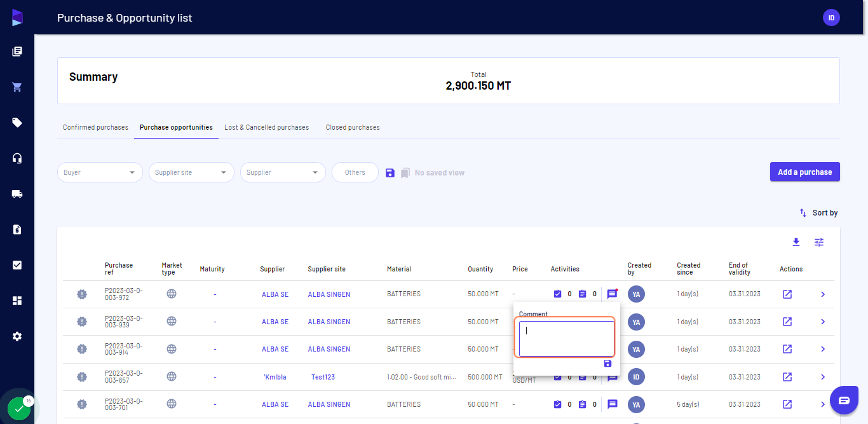This screenshot has width=868, height=424.
Task: Click the 5 day(s) created since cell
Action: pyautogui.click(x=687, y=404)
